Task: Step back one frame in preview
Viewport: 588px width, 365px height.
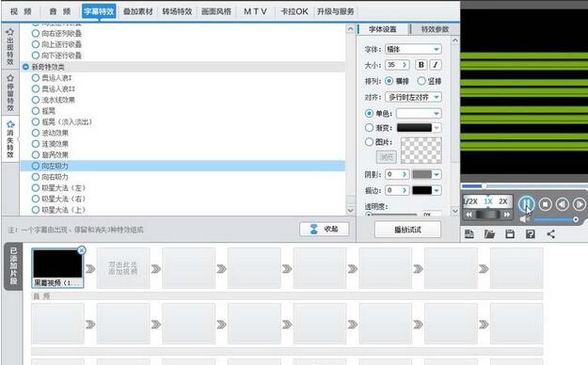Action: click(562, 204)
